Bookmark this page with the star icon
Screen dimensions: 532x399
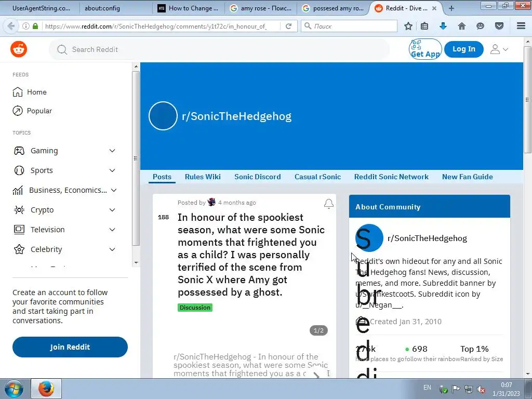click(x=408, y=26)
